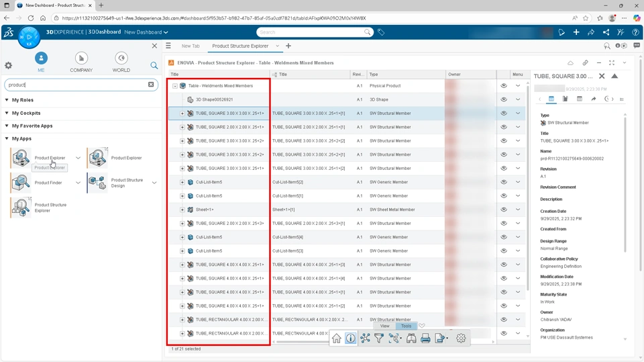This screenshot has width=644, height=362.
Task: Toggle eye for Cut-List-Item5[2] row
Action: tap(504, 182)
